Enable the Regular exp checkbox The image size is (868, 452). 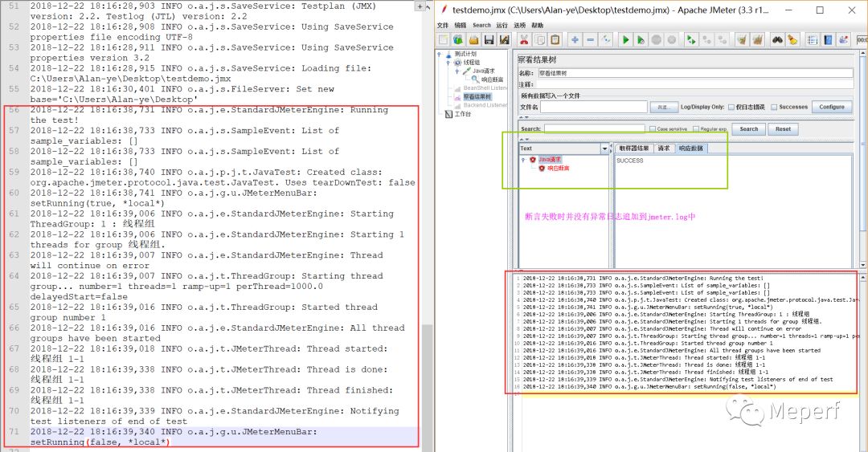point(696,129)
